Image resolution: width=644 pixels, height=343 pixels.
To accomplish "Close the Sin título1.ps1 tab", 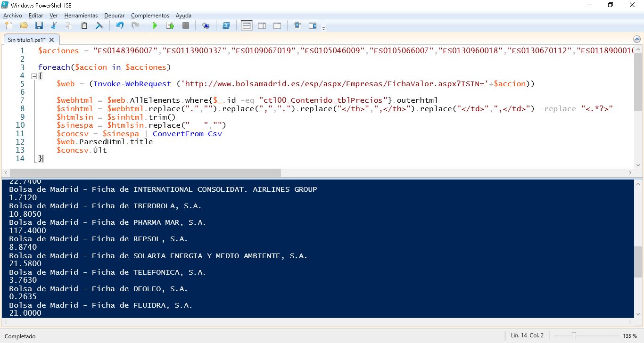I will coord(52,40).
